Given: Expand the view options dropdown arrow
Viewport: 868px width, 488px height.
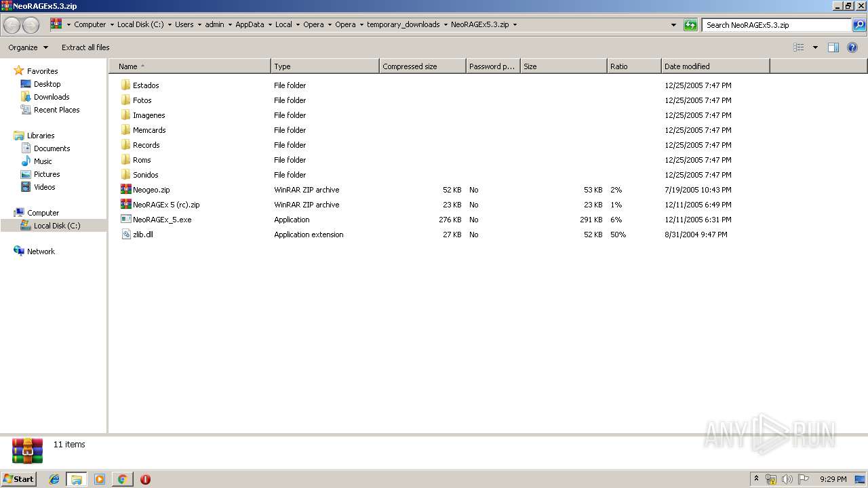Looking at the screenshot, I should pos(815,47).
